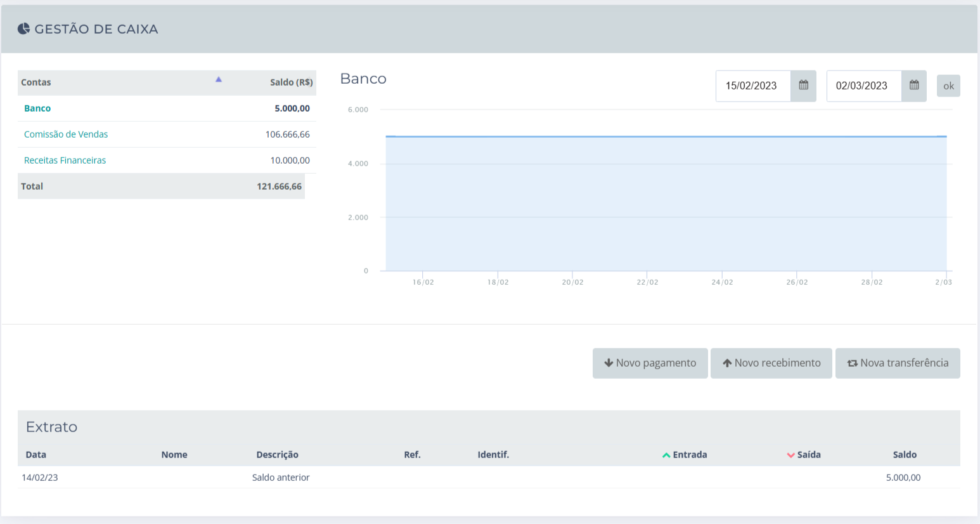Open the start date calendar picker icon
This screenshot has height=524, width=980.
(x=803, y=86)
